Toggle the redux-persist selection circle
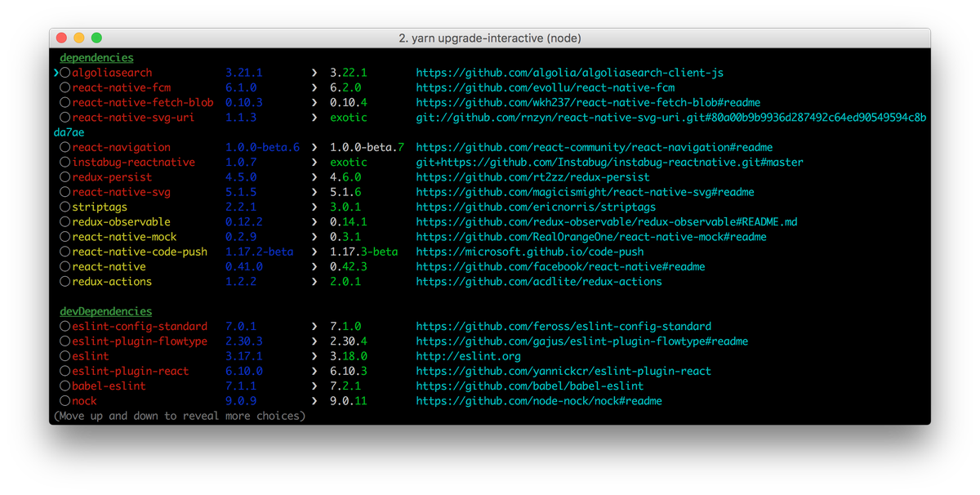The height and width of the screenshot is (495, 980). point(65,177)
